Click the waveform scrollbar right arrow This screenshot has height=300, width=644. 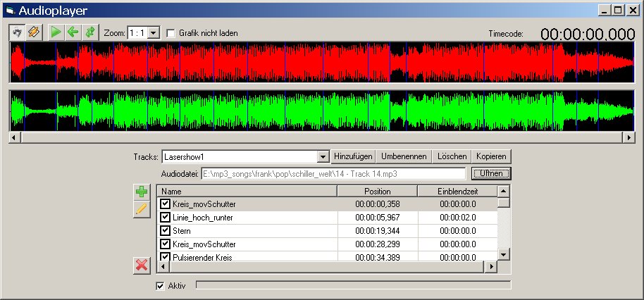pyautogui.click(x=628, y=138)
